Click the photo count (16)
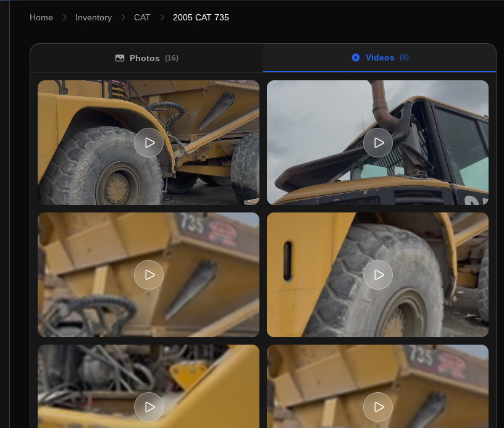Image resolution: width=504 pixels, height=428 pixels. [172, 58]
